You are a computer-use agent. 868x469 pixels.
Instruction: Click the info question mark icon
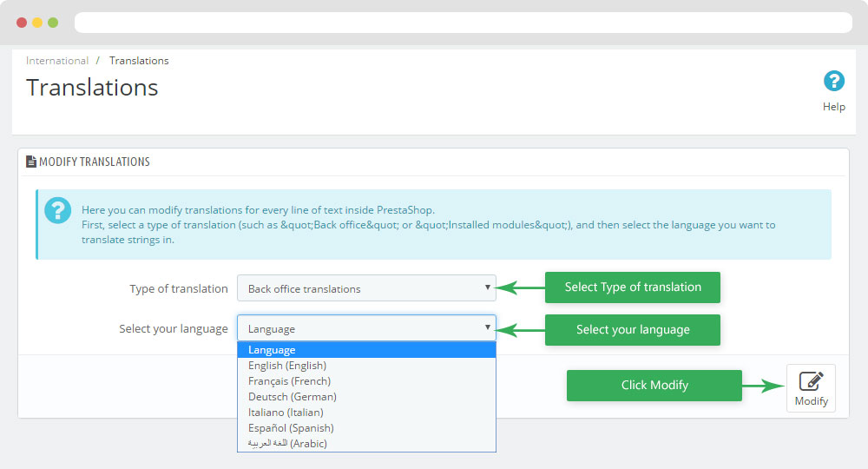point(57,210)
